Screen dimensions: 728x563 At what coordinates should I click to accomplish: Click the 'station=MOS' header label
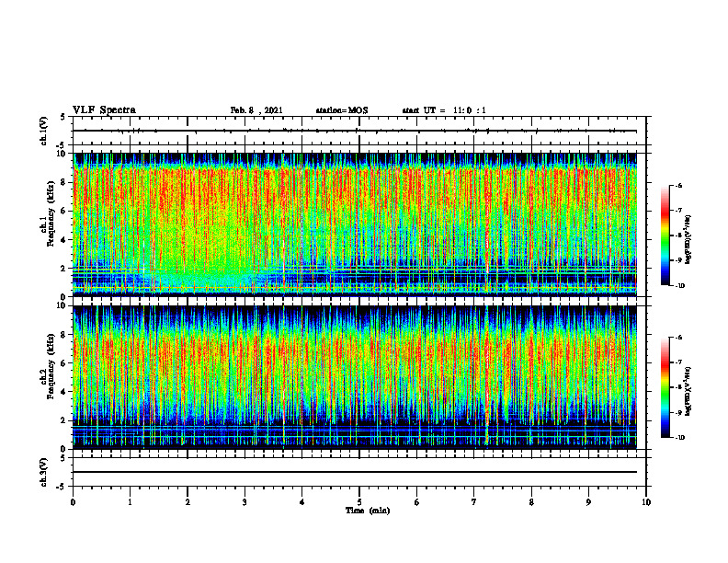(x=342, y=110)
